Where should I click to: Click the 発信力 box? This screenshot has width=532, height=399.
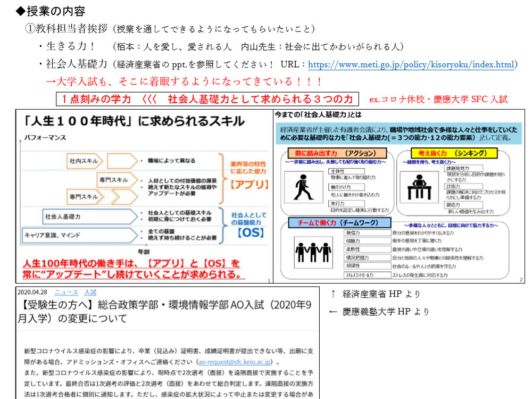(368, 233)
